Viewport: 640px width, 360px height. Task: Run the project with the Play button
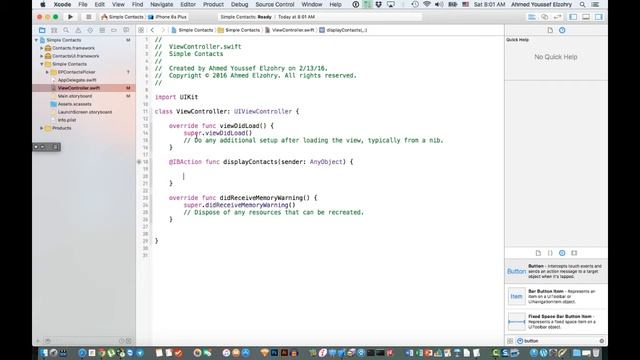(70, 17)
